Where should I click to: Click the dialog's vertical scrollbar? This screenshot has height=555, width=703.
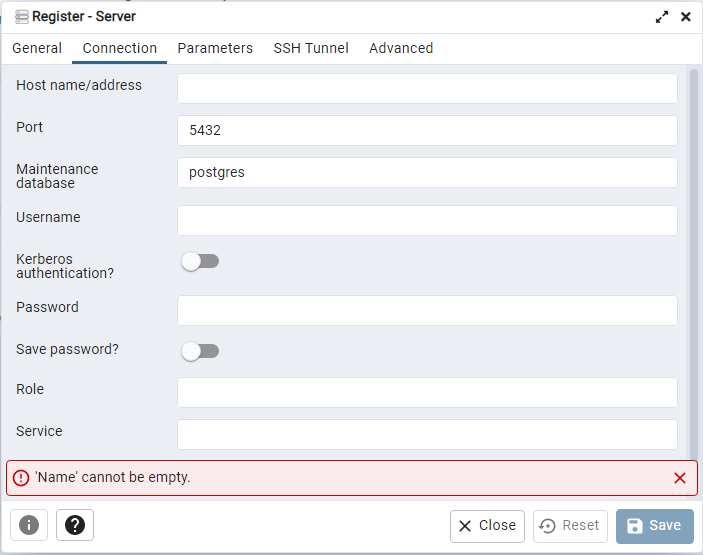[693, 260]
